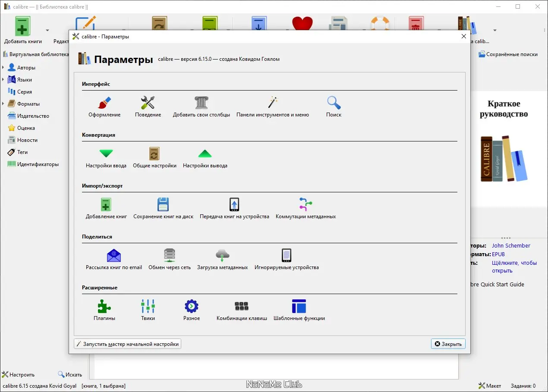Open Рассылка книг по email settings
Image resolution: width=548 pixels, height=392 pixels.
(x=114, y=260)
